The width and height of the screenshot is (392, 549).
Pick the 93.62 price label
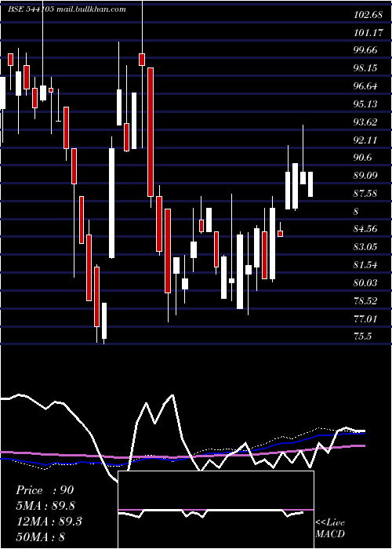(365, 122)
